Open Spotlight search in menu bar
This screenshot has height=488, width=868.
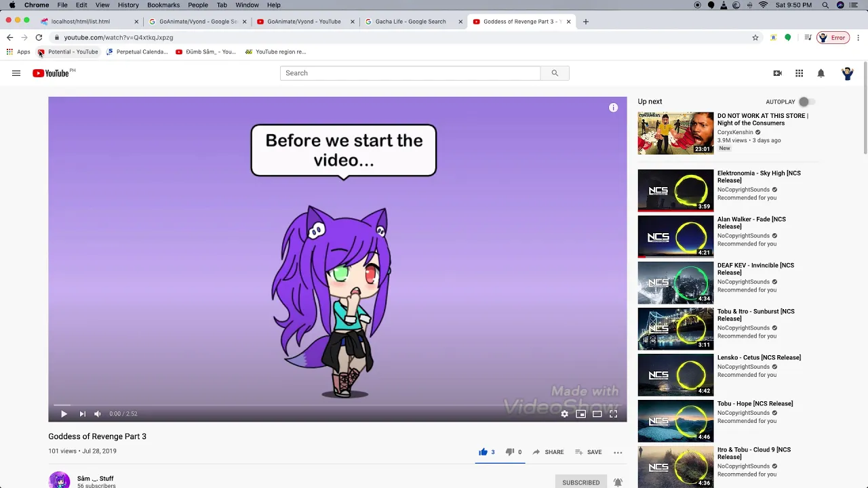825,5
